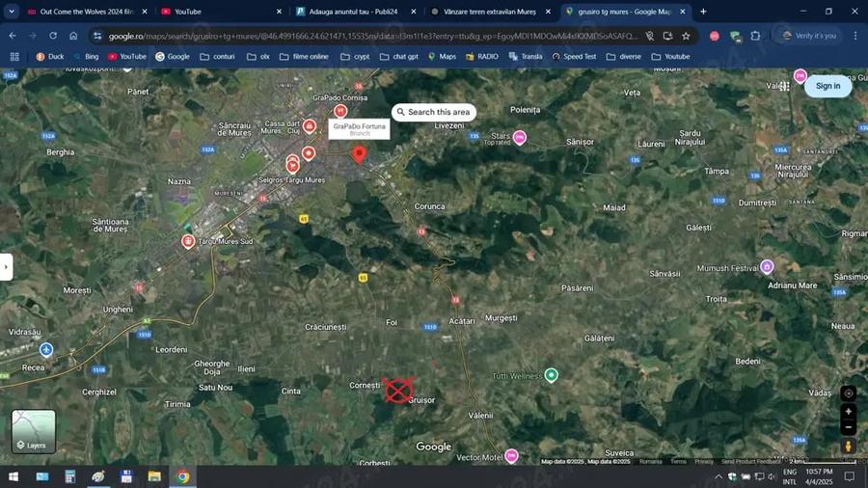Open the Speed Test bookmark
This screenshot has width=868, height=488.
tap(574, 57)
